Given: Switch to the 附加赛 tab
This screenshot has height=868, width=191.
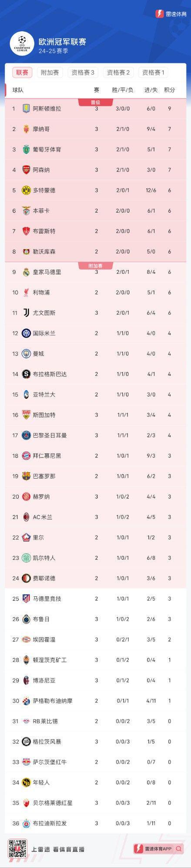Looking at the screenshot, I should 50,72.
